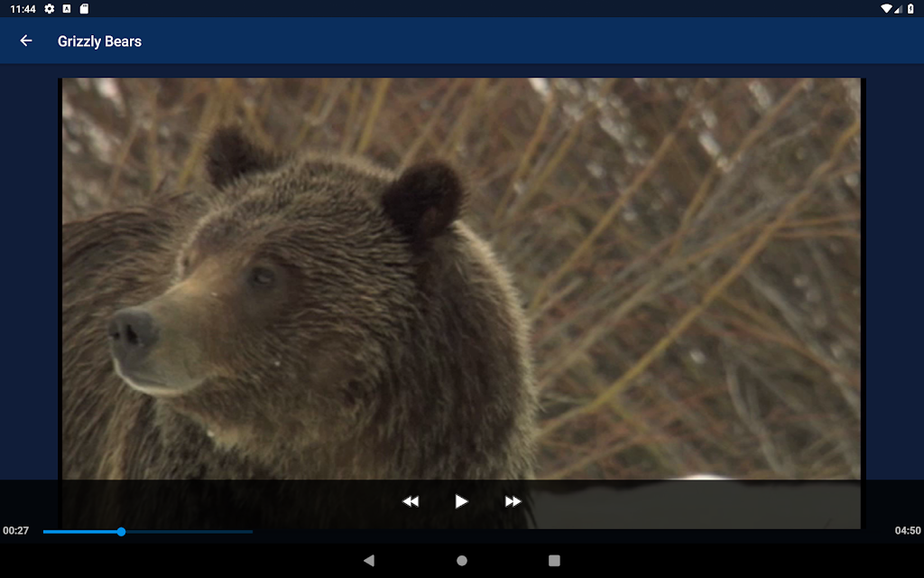Tap the keyboard 'A' status icon
Image resolution: width=924 pixels, height=578 pixels.
(x=67, y=8)
